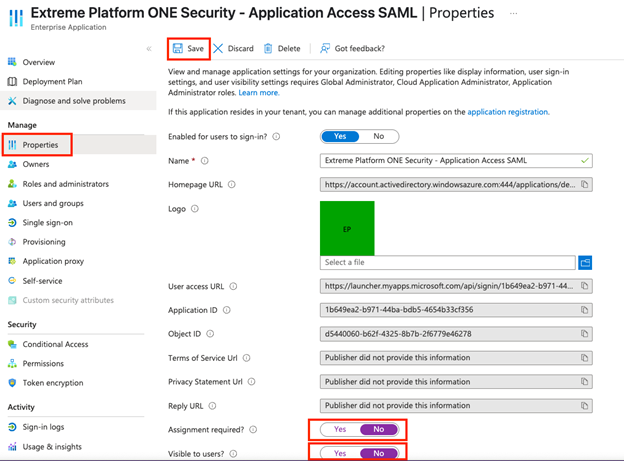Collapse the sidebar with the double chevron
624x461 pixels.
[149, 49]
